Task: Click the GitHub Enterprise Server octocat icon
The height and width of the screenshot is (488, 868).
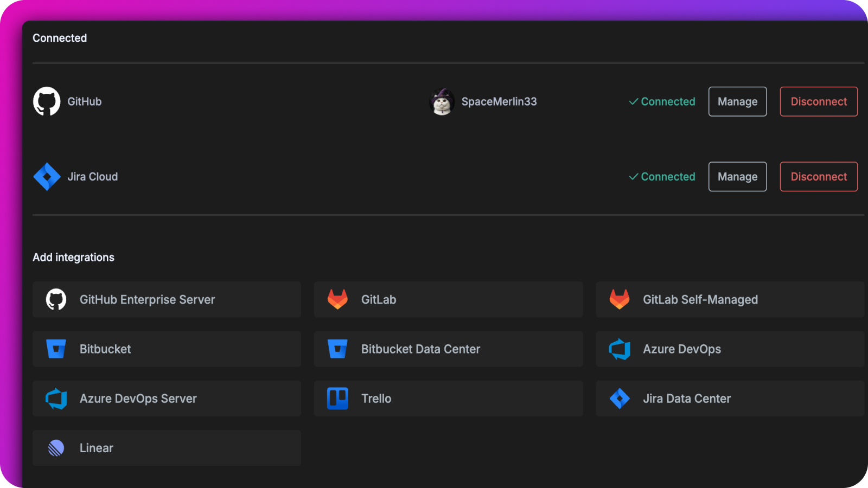Action: [56, 299]
